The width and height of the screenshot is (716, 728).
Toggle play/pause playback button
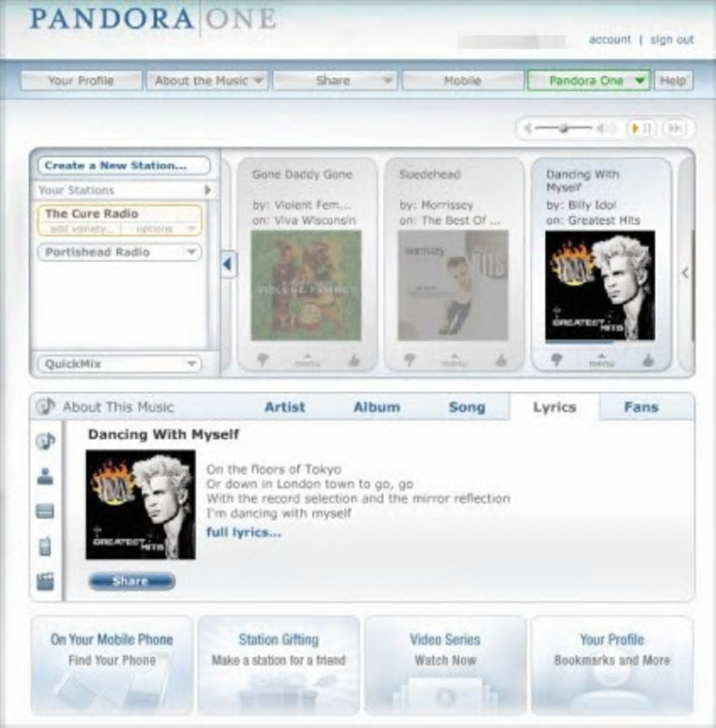642,128
